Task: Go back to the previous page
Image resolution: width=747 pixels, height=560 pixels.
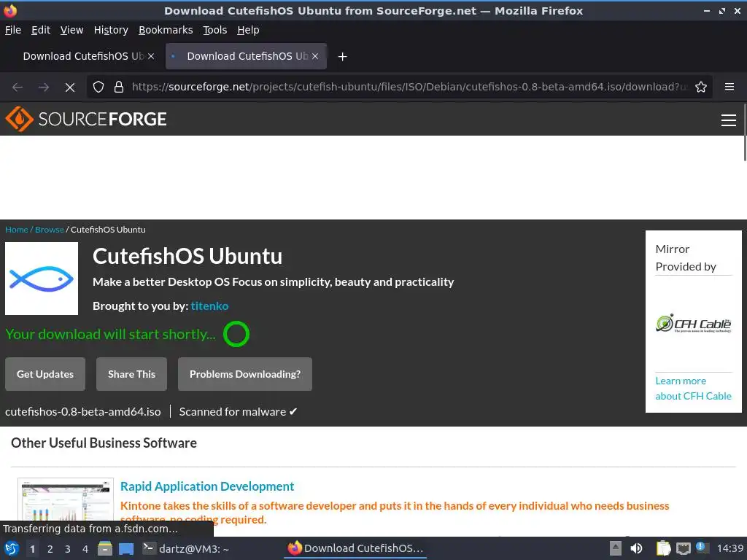Action: [18, 87]
